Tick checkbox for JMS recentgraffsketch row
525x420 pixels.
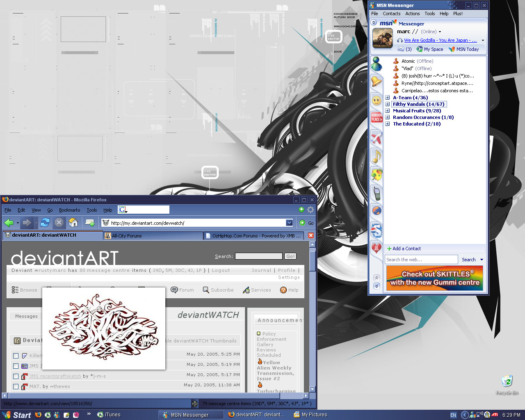pyautogui.click(x=16, y=376)
